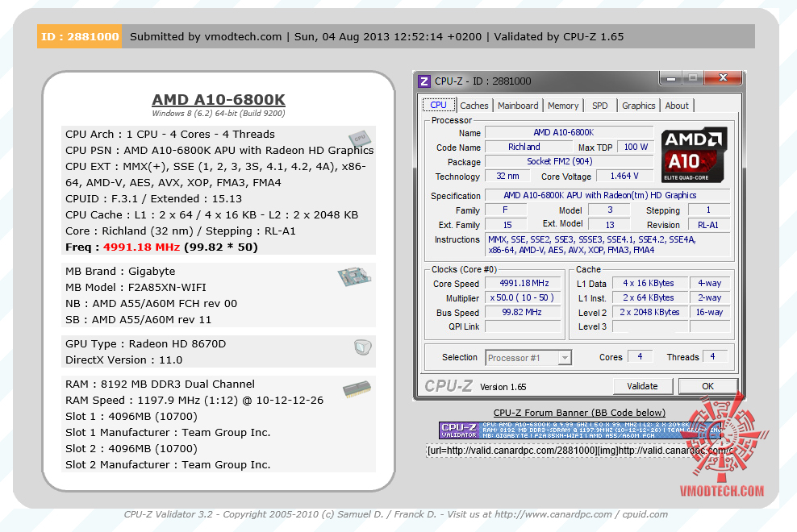The width and height of the screenshot is (797, 532).
Task: Switch to the CPU tab
Action: 438,105
